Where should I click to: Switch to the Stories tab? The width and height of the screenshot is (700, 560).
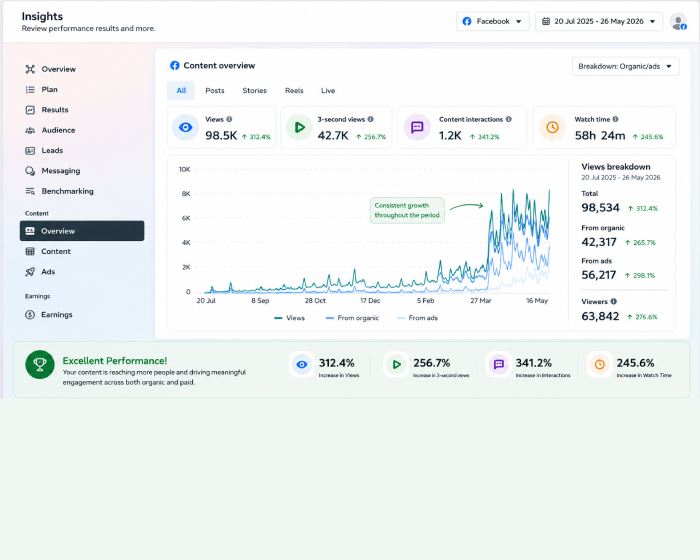254,91
